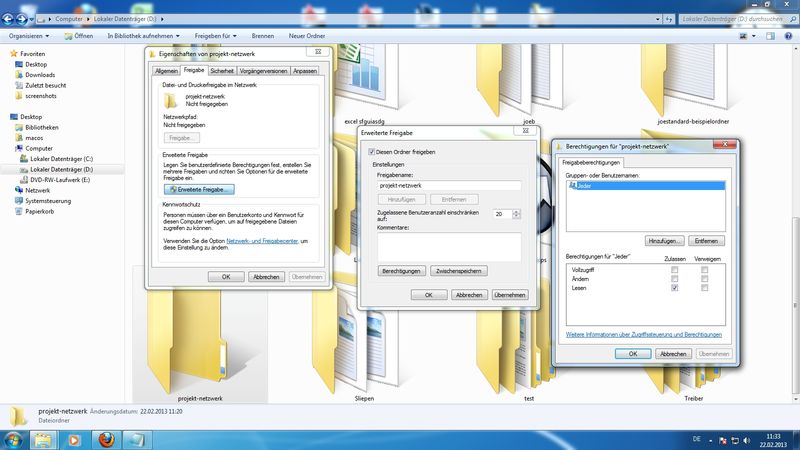The width and height of the screenshot is (800, 450).
Task: Open the Downloads favorite in sidebar
Action: [40, 75]
